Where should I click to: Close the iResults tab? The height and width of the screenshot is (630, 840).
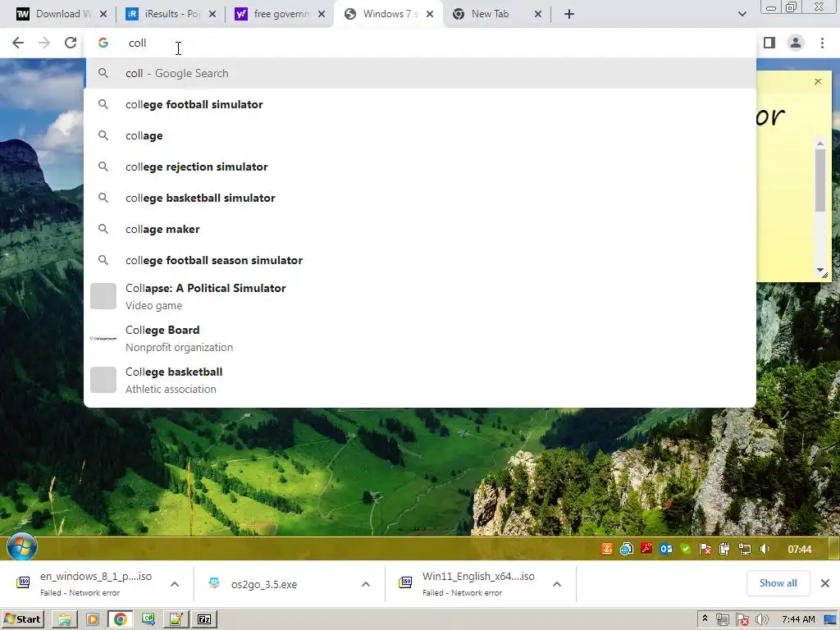point(212,15)
